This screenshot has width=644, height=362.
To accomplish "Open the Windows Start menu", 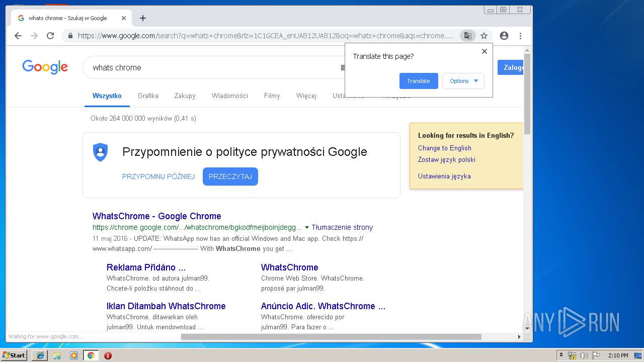I will pyautogui.click(x=14, y=355).
